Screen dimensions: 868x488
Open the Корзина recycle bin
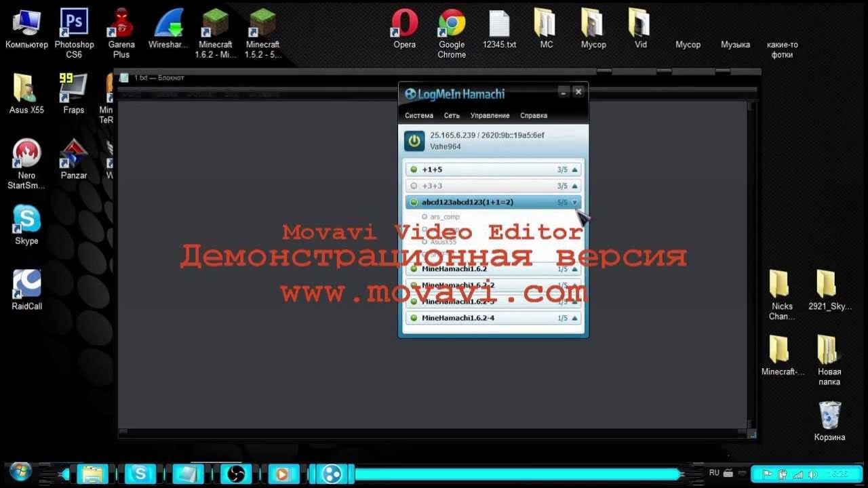(829, 421)
